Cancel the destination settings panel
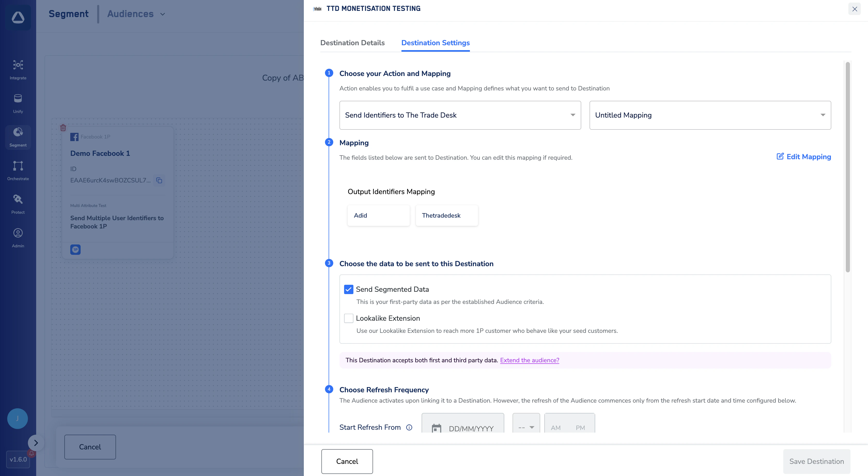 [347, 461]
